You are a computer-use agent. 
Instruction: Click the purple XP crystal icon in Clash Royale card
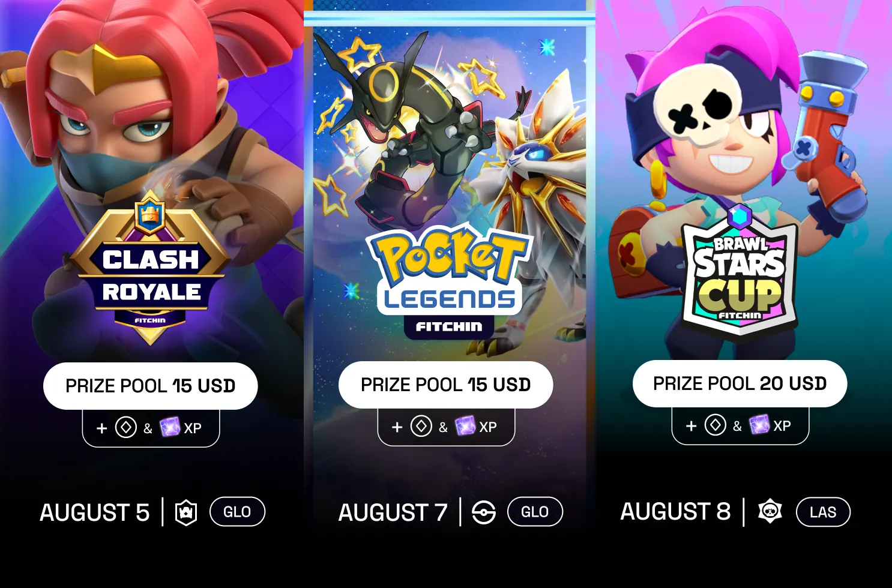[x=170, y=427]
